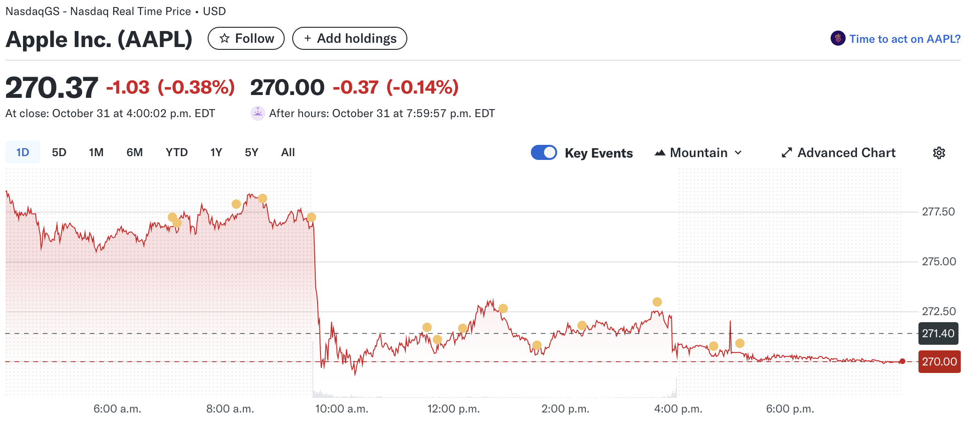Switch chart to YTD range
The width and height of the screenshot is (980, 428).
177,152
